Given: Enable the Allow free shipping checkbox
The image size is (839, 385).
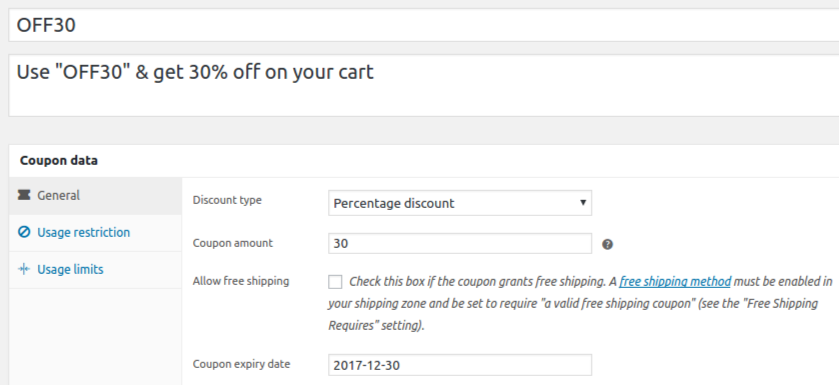Looking at the screenshot, I should point(335,282).
